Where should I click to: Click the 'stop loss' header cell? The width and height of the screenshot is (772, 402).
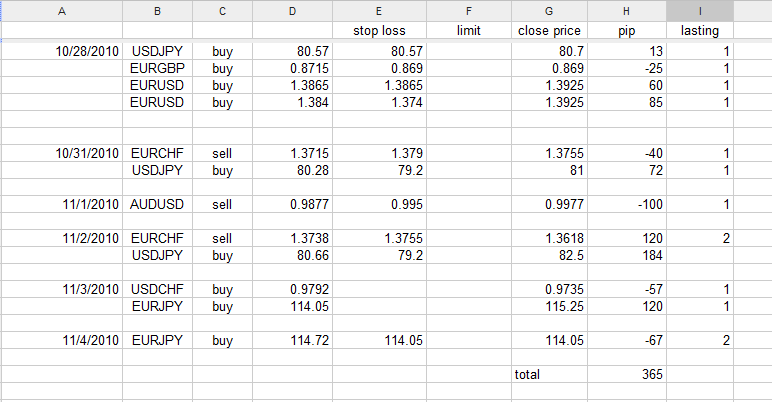pos(379,31)
